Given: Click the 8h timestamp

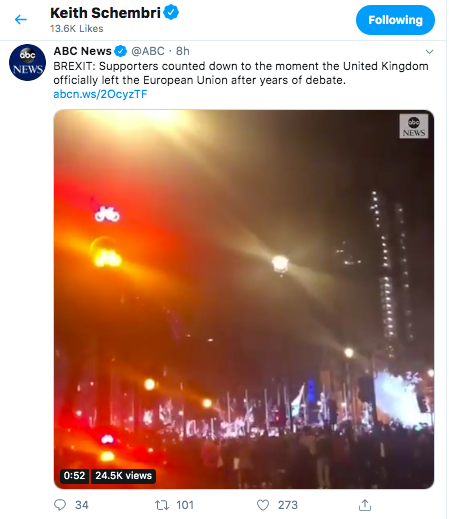Looking at the screenshot, I should tap(183, 51).
